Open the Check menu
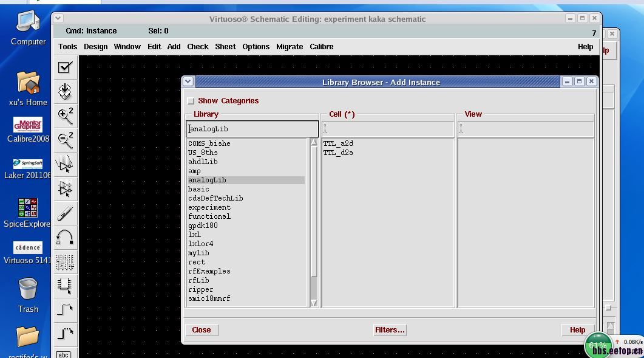The width and height of the screenshot is (644, 358). click(x=198, y=47)
